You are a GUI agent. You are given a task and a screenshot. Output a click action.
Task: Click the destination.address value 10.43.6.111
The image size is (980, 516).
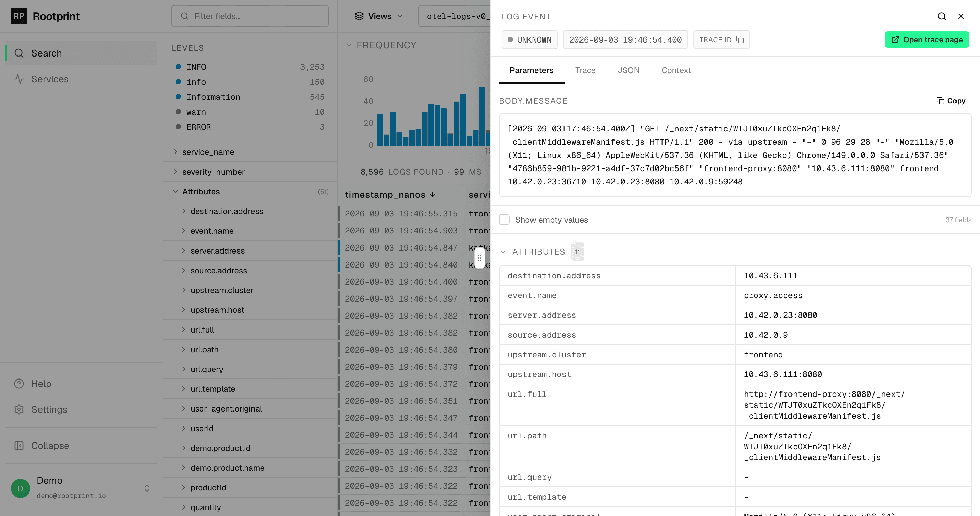pos(770,275)
